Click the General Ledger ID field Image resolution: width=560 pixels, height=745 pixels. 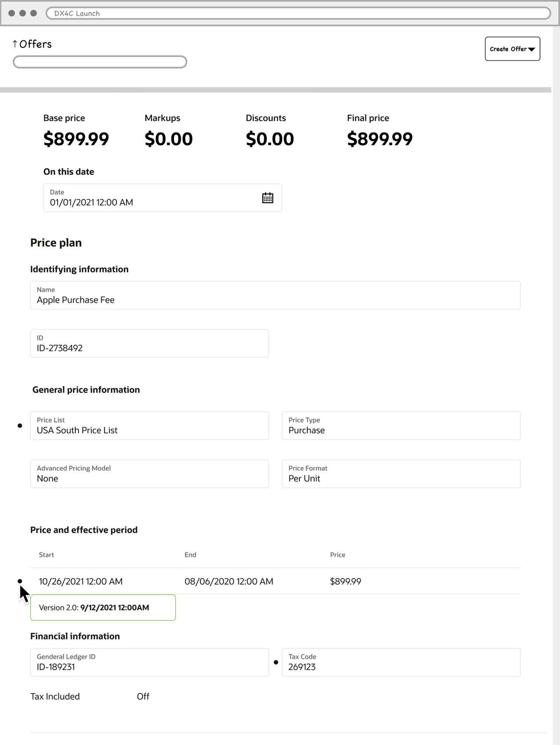point(149,662)
